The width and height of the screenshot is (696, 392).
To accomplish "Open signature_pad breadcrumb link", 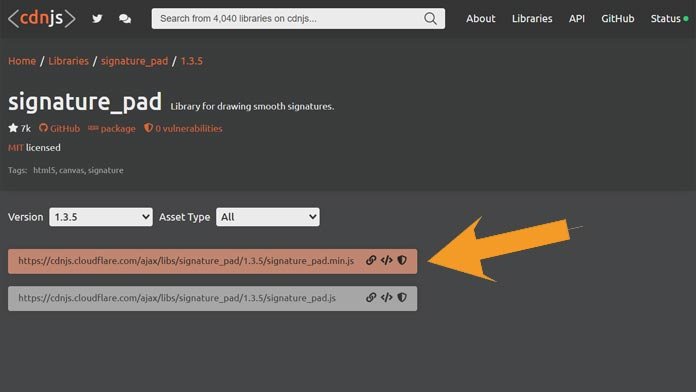I will coord(134,61).
